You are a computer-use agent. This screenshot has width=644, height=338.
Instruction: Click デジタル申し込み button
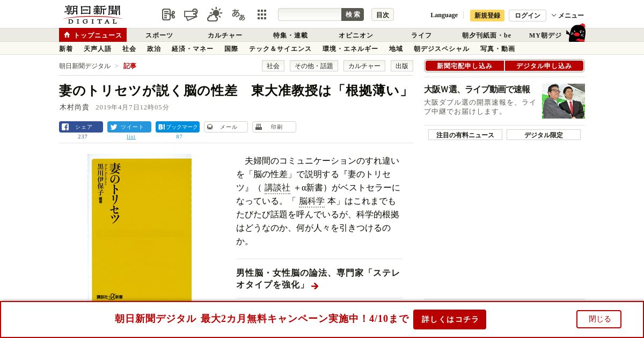544,66
